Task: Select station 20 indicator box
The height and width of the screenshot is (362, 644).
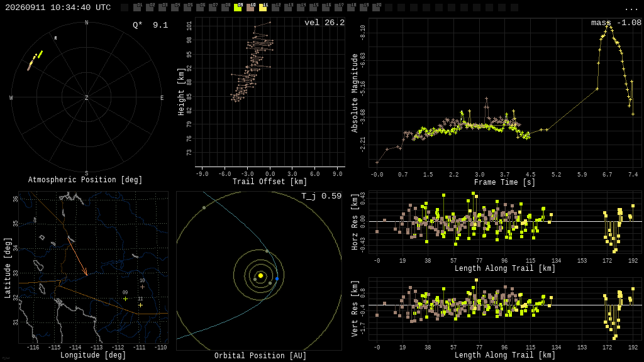Action: click(377, 8)
